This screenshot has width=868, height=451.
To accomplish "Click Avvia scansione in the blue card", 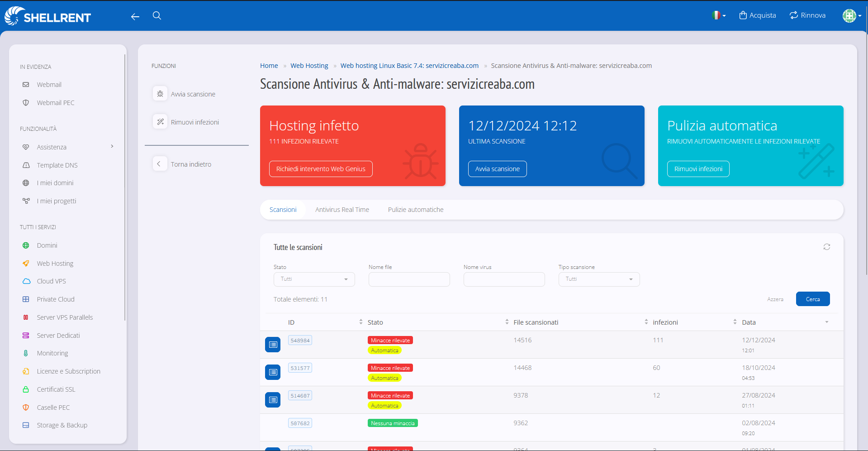I will coord(498,169).
